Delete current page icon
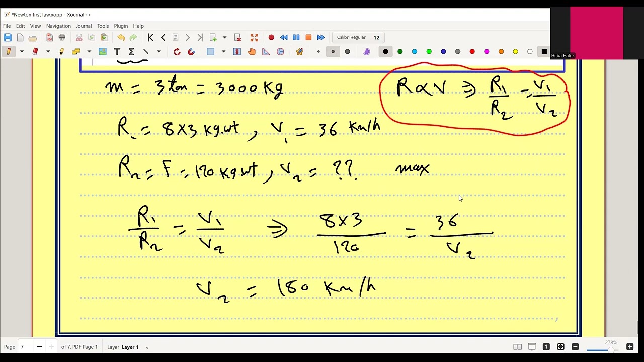 237,37
